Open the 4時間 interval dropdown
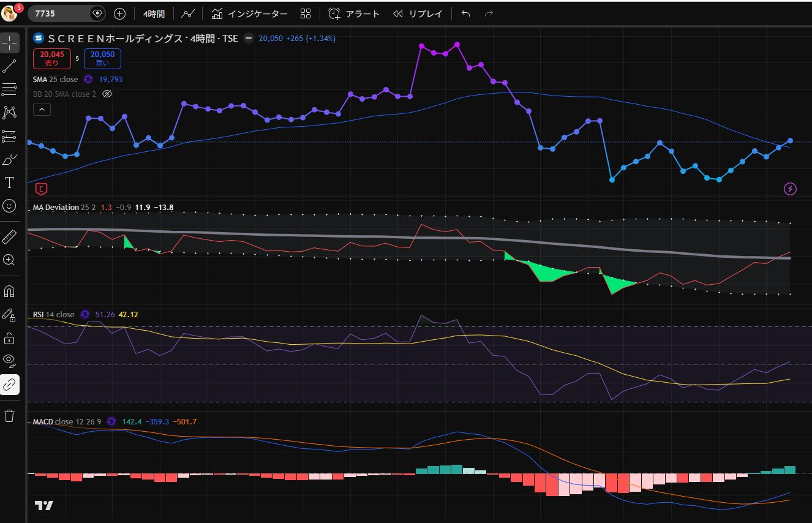This screenshot has height=523, width=812. [x=154, y=13]
